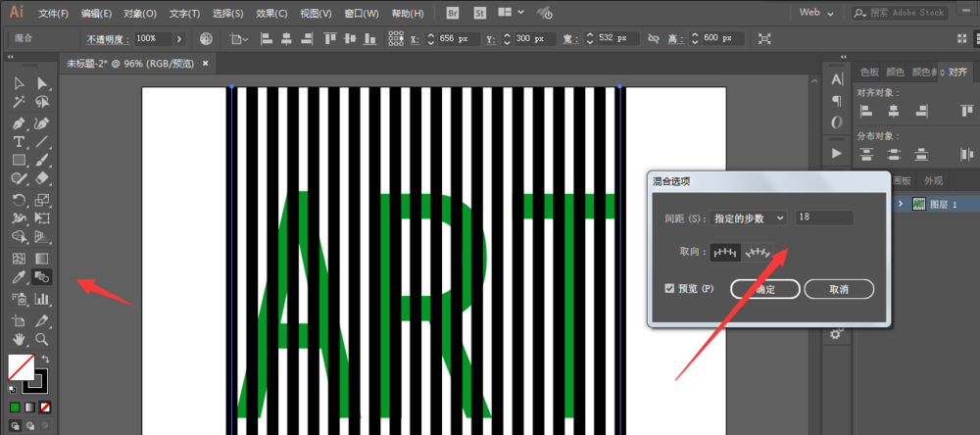Select the Shaper tool
The image size is (980, 435).
pyautogui.click(x=20, y=178)
